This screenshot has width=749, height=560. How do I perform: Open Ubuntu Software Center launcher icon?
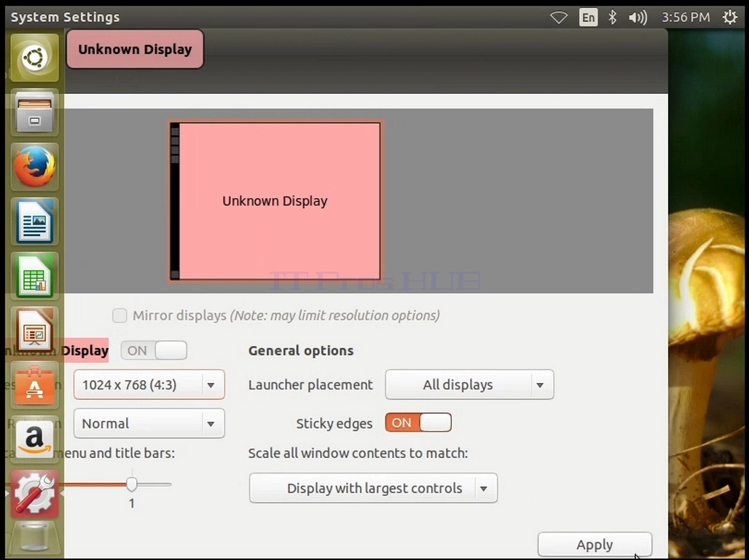tap(34, 384)
